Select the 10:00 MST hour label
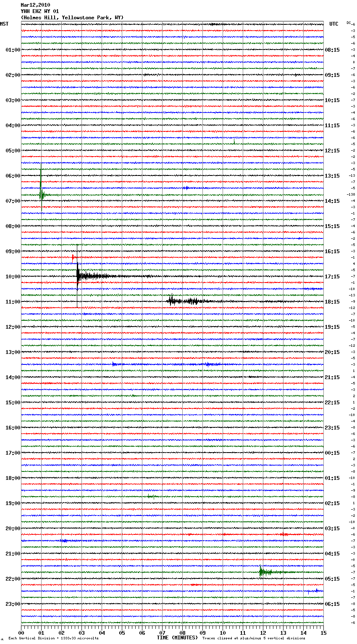This screenshot has width=357, height=644. 13,277
